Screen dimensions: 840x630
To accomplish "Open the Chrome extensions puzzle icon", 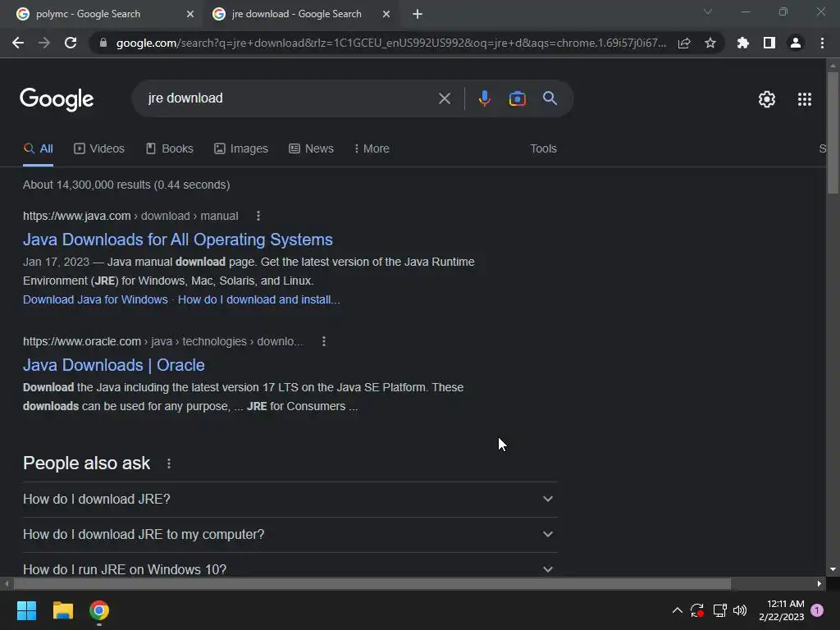I will pos(743,43).
